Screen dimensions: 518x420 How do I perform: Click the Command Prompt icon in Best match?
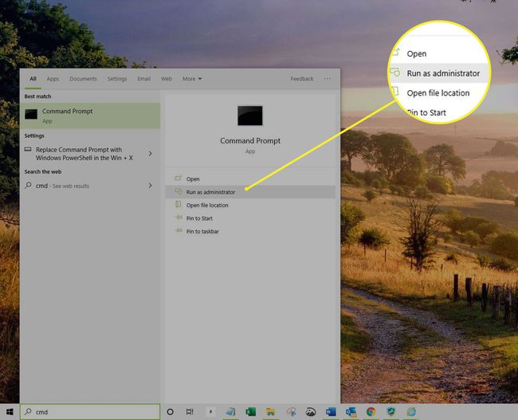point(31,114)
